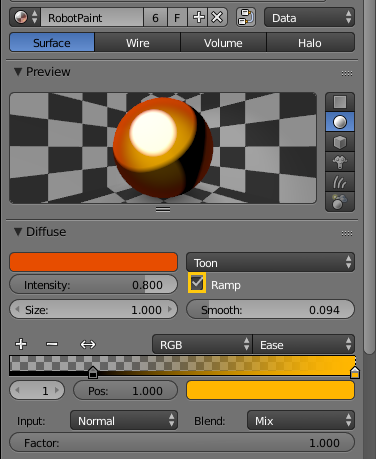The image size is (376, 459).
Task: Open the Toon diffuse shader dropdown
Action: (x=270, y=263)
